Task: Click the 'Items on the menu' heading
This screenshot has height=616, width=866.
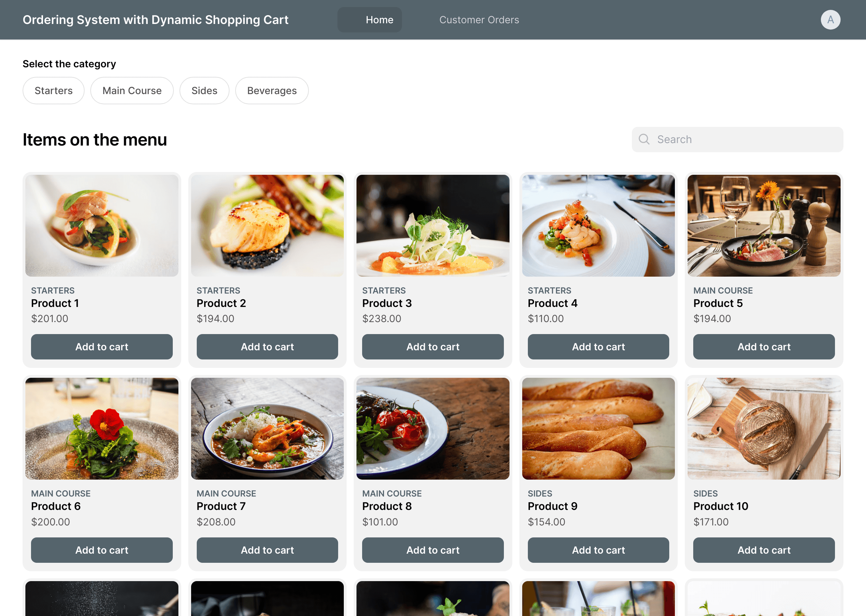Action: pyautogui.click(x=95, y=140)
